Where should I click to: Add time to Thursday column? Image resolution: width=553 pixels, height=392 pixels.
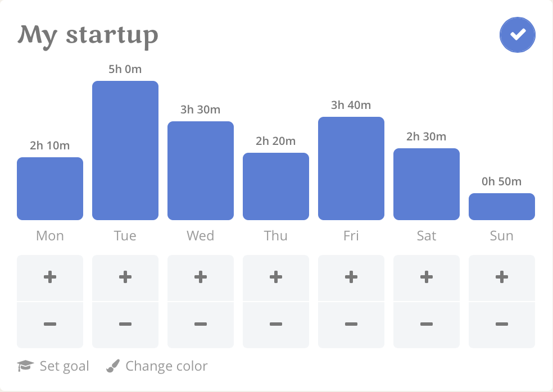tap(276, 277)
